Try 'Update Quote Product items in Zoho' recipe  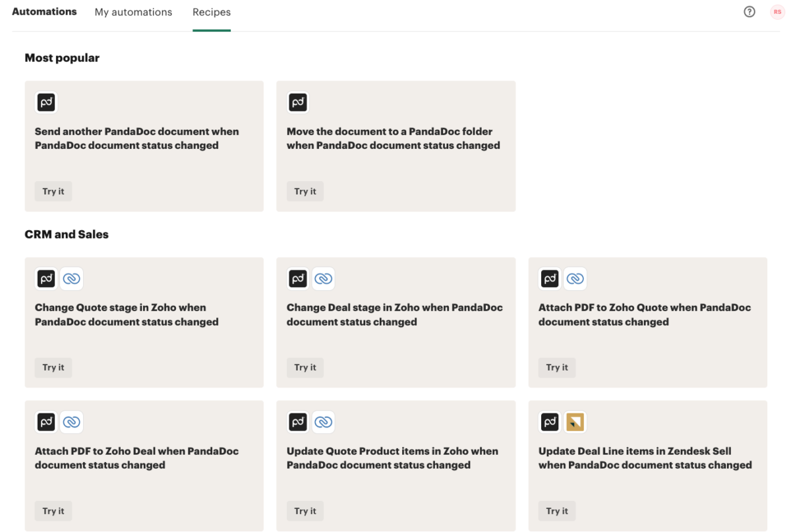pyautogui.click(x=305, y=511)
